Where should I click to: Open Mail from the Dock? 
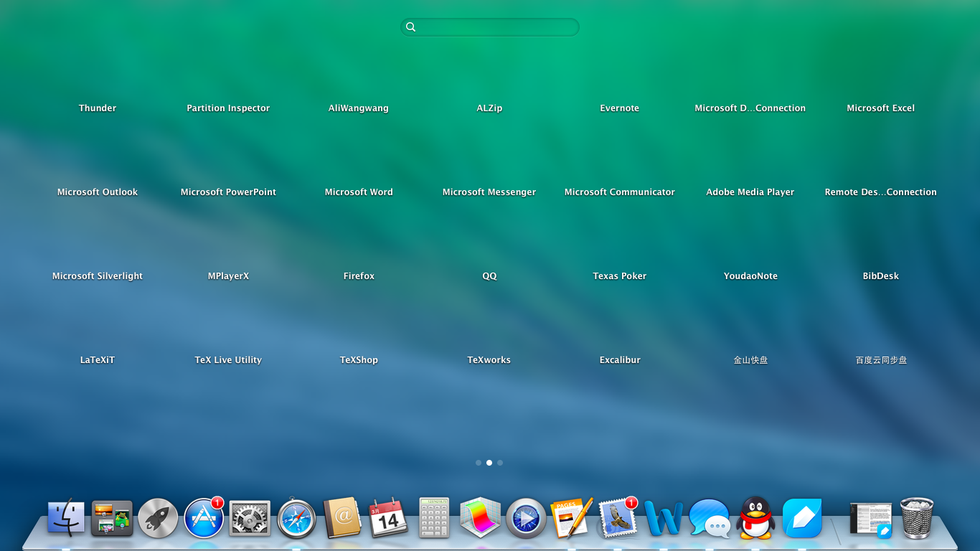[x=617, y=518]
